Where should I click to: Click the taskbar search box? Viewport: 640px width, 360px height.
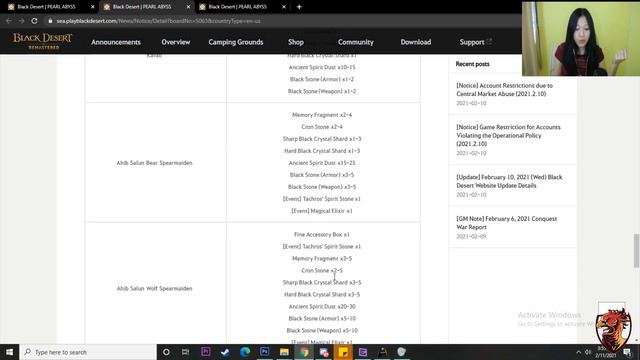click(x=88, y=352)
